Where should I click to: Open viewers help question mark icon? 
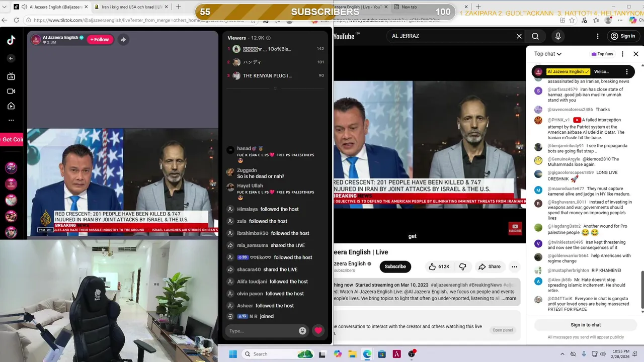[x=268, y=38]
